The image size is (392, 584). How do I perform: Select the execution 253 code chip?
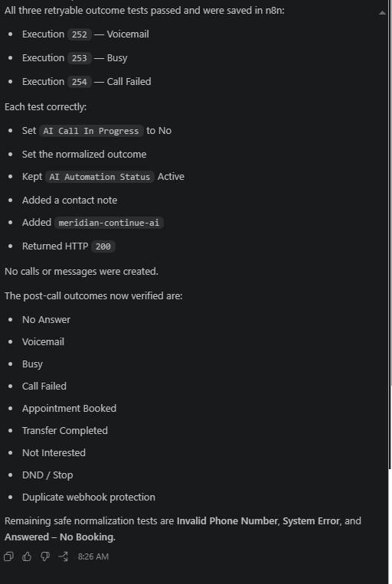[x=80, y=58]
